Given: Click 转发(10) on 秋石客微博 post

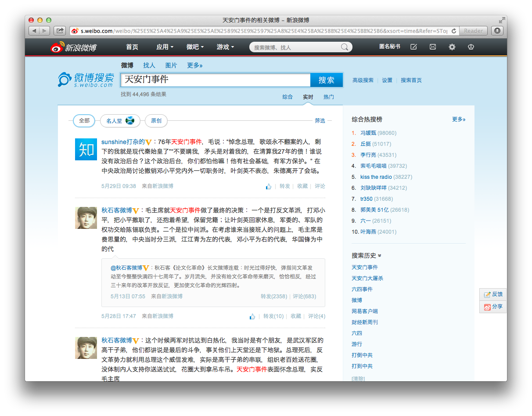Looking at the screenshot, I should [273, 316].
